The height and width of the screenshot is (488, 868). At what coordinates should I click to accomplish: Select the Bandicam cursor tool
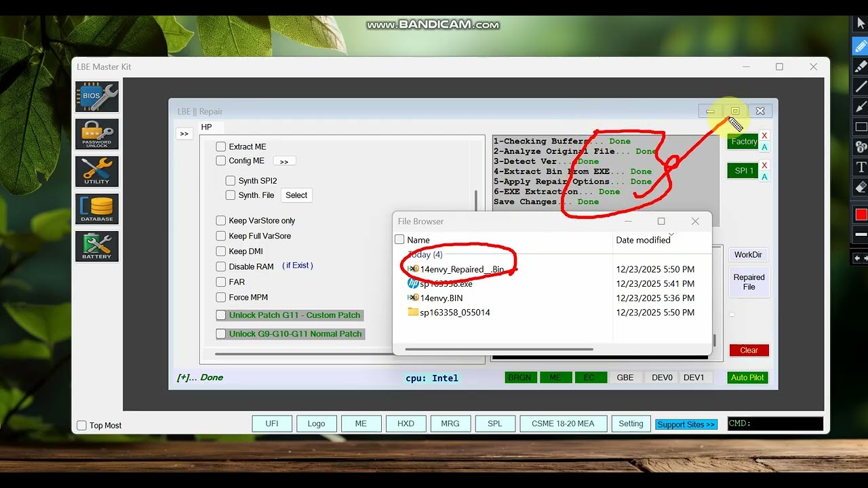pyautogui.click(x=861, y=24)
